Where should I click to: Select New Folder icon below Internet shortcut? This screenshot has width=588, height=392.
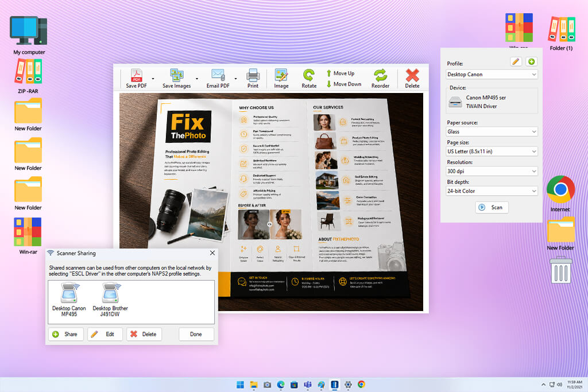click(x=560, y=234)
